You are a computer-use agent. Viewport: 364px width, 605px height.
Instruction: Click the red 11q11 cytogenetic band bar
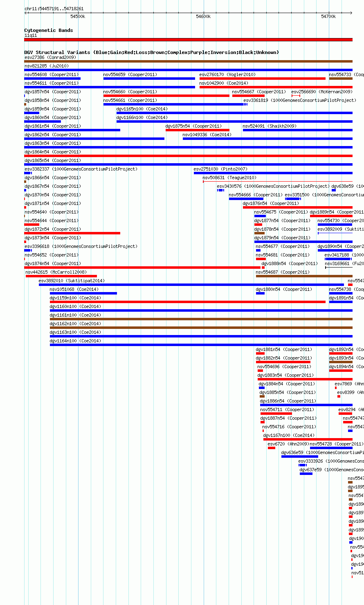pos(188,40)
